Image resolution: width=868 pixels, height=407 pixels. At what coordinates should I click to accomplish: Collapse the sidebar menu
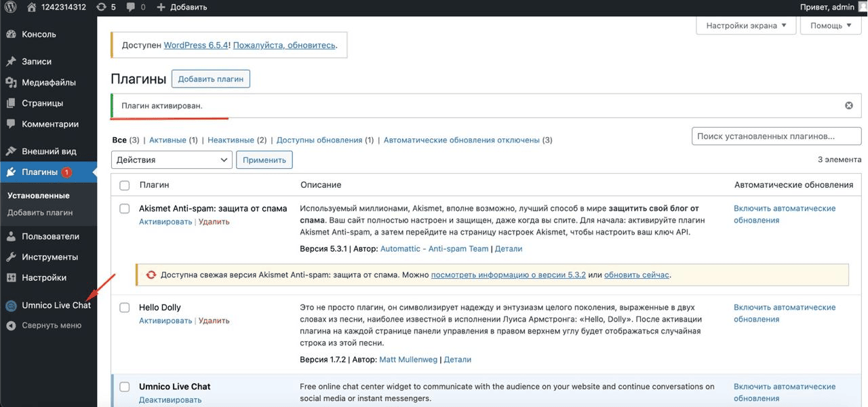tap(51, 326)
